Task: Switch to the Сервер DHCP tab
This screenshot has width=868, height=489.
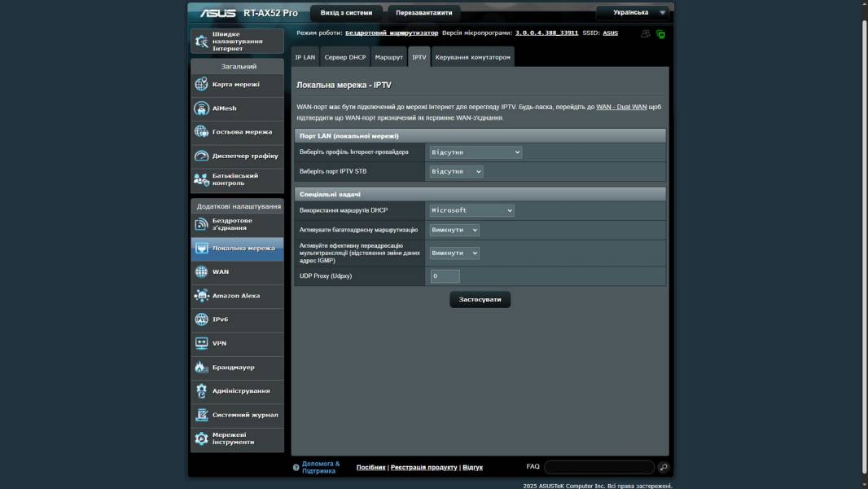Action: [345, 57]
